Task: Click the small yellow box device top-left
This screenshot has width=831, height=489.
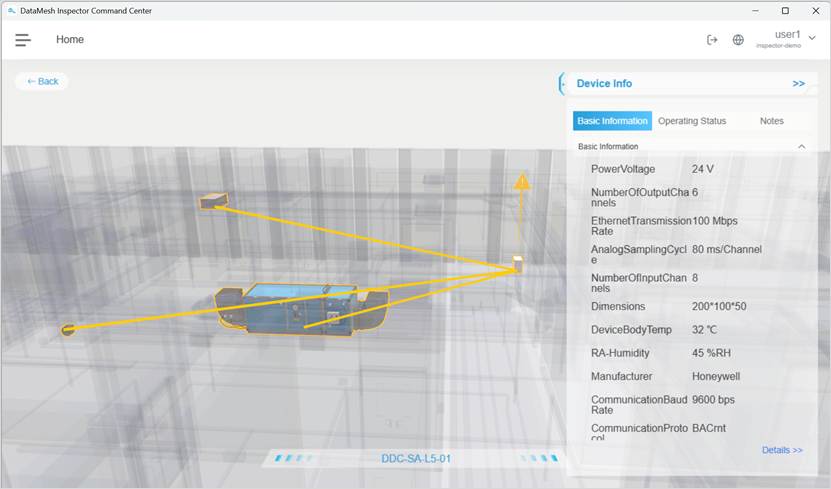Action: [212, 202]
